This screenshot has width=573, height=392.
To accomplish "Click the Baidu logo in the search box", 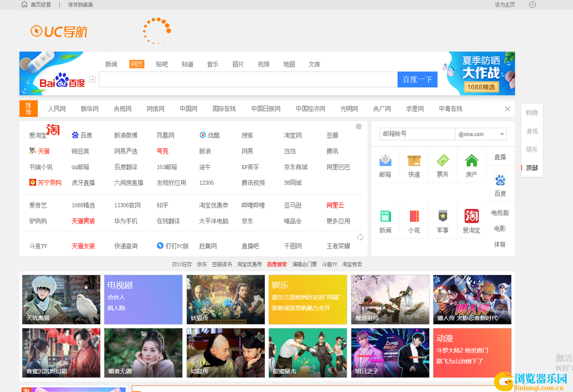I will pyautogui.click(x=62, y=80).
